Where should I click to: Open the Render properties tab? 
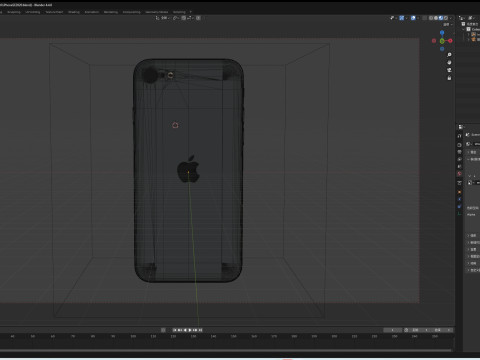coord(459,145)
